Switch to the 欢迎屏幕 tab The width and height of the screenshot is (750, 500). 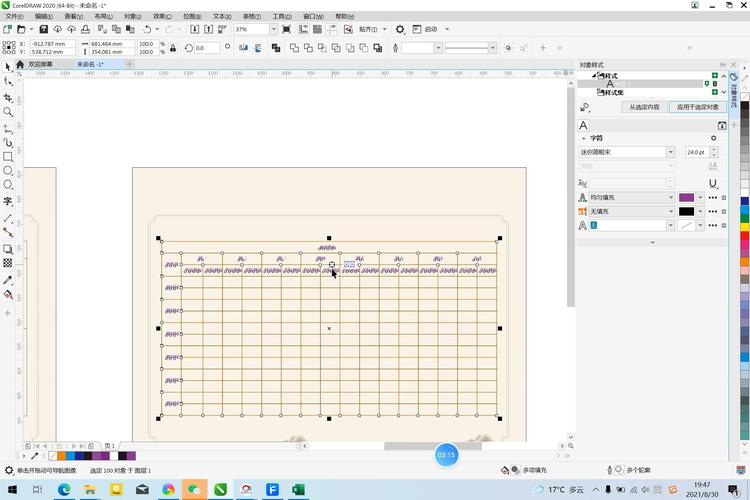[40, 64]
